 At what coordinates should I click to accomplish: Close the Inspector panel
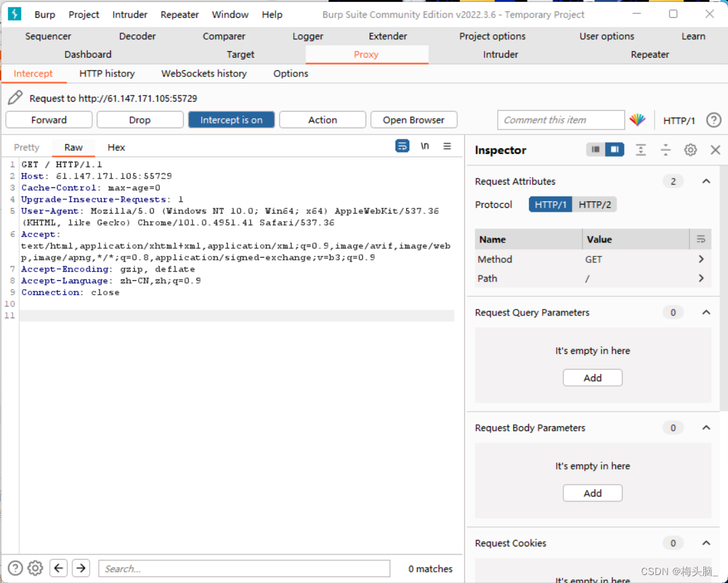click(x=715, y=149)
